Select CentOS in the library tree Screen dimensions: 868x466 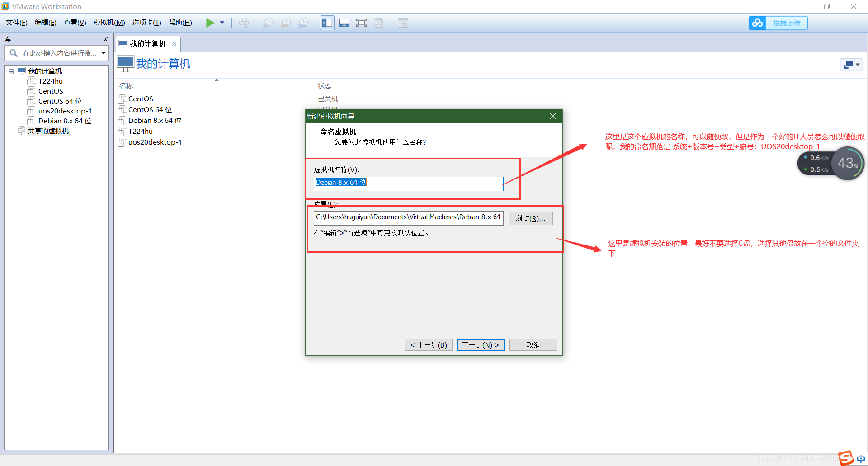click(50, 91)
